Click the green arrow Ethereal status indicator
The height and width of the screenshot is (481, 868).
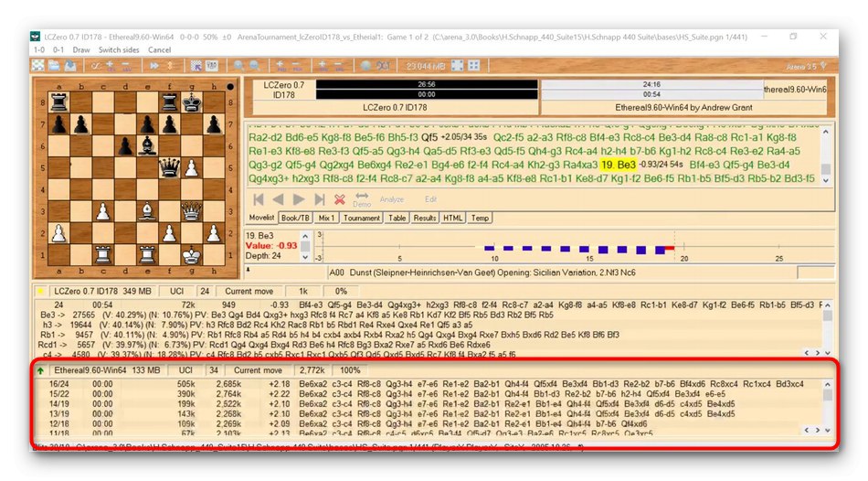pyautogui.click(x=40, y=370)
